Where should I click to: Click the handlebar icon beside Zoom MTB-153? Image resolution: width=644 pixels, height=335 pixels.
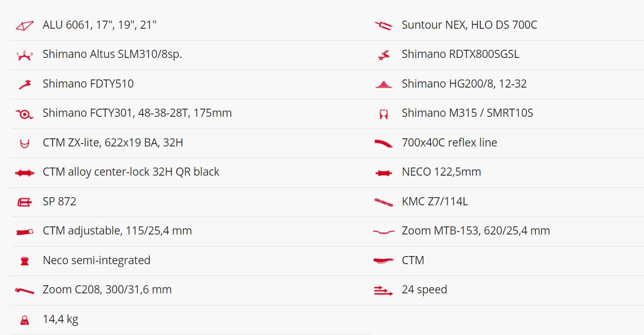click(384, 232)
